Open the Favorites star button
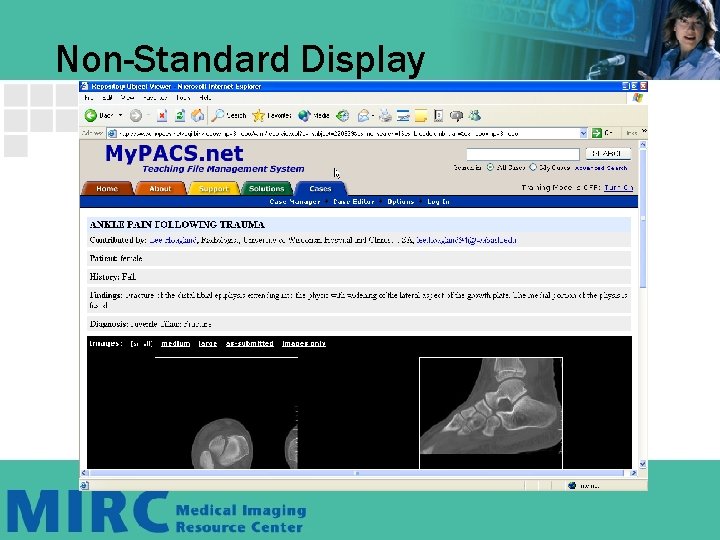Viewport: 720px width, 540px height. [272, 116]
